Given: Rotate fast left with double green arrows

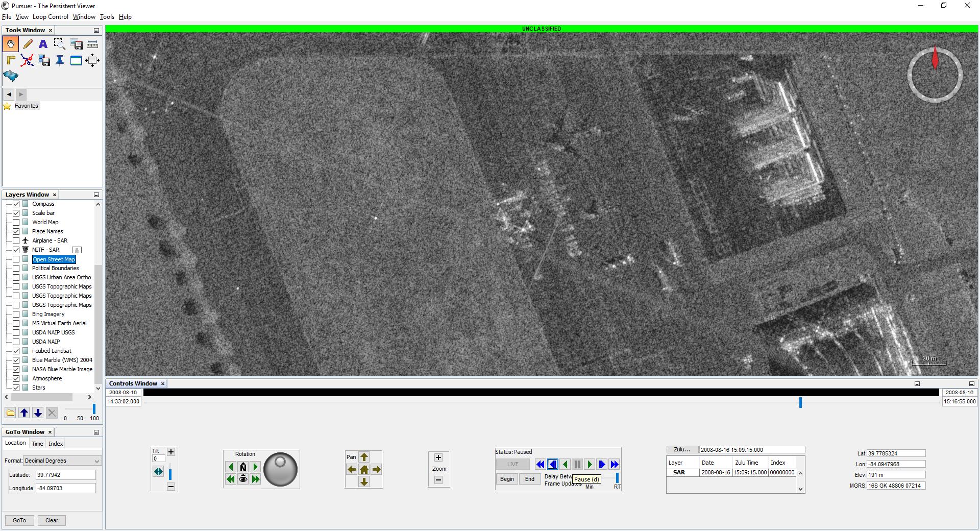Looking at the screenshot, I should point(231,479).
